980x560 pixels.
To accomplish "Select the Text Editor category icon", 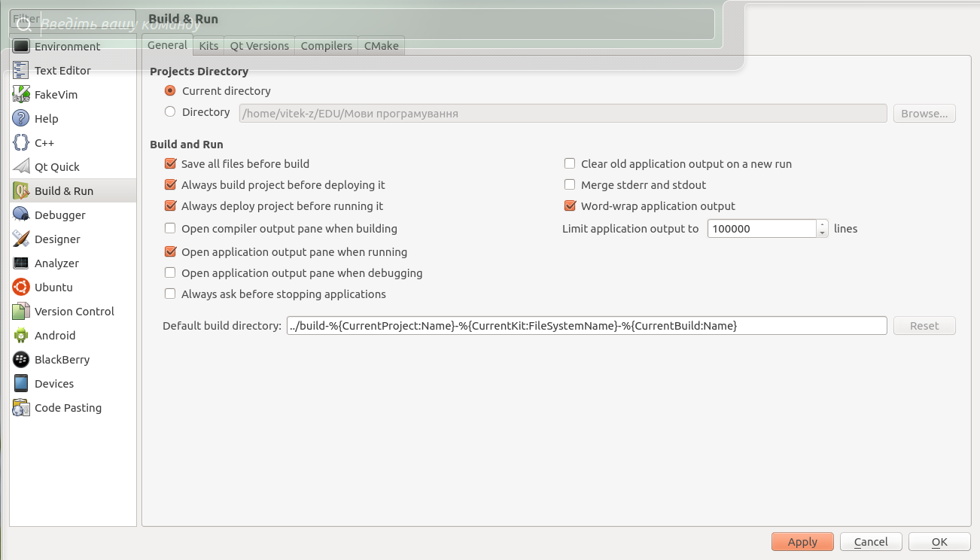I will [x=21, y=71].
